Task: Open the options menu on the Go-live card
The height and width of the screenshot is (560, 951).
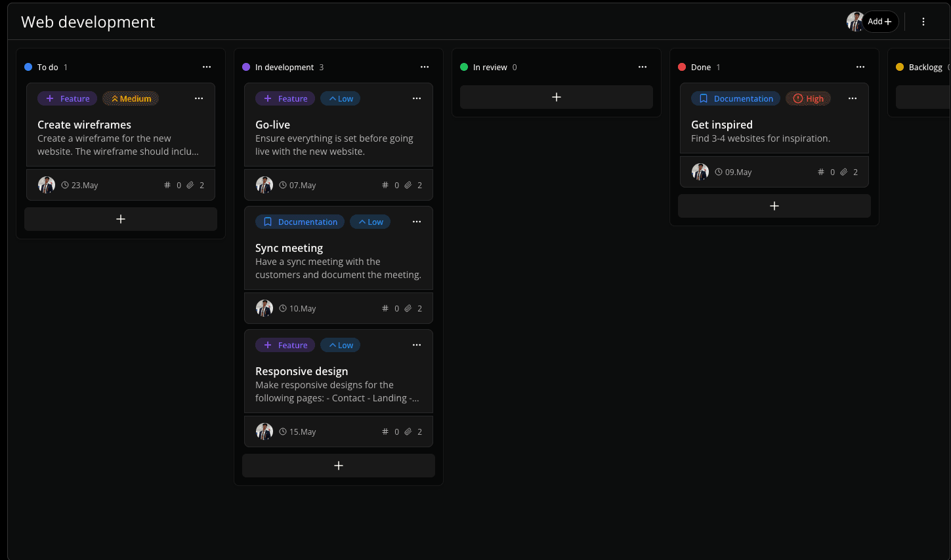Action: 417,98
